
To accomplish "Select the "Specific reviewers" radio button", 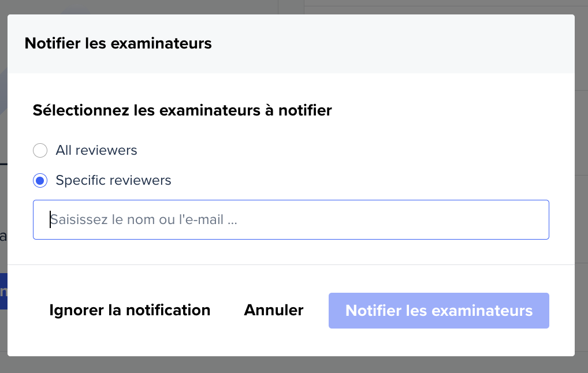I will 40,181.
